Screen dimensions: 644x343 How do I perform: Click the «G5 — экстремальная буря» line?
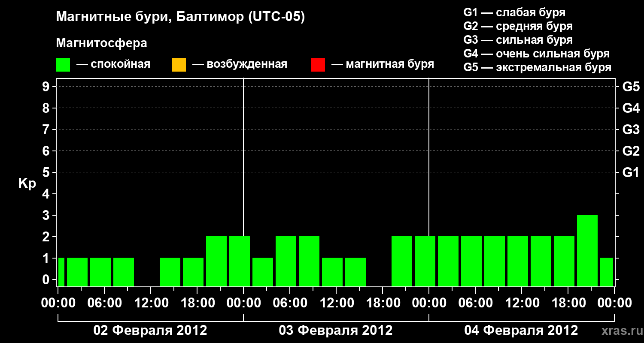[x=538, y=67]
